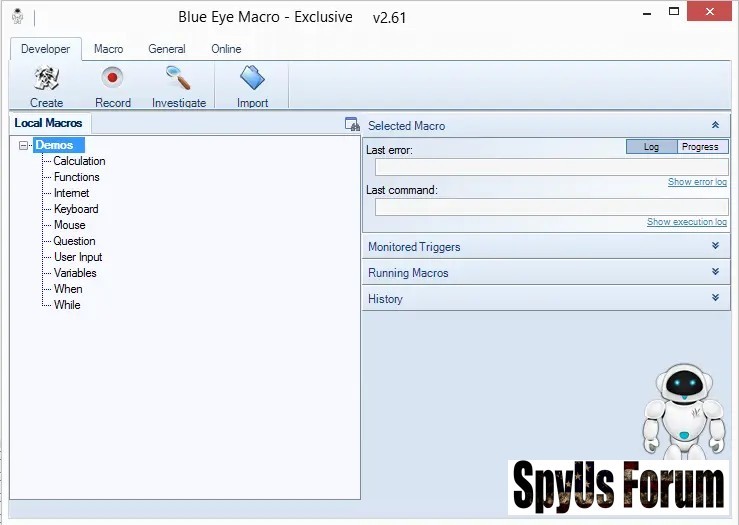The height and width of the screenshot is (525, 739).
Task: Open the Macro ribbon tab
Action: coord(108,49)
